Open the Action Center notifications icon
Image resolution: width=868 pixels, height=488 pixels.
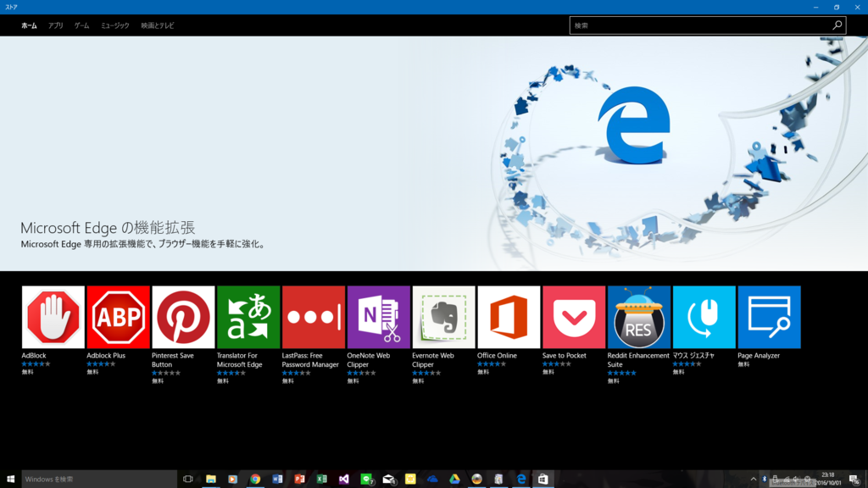tap(854, 480)
